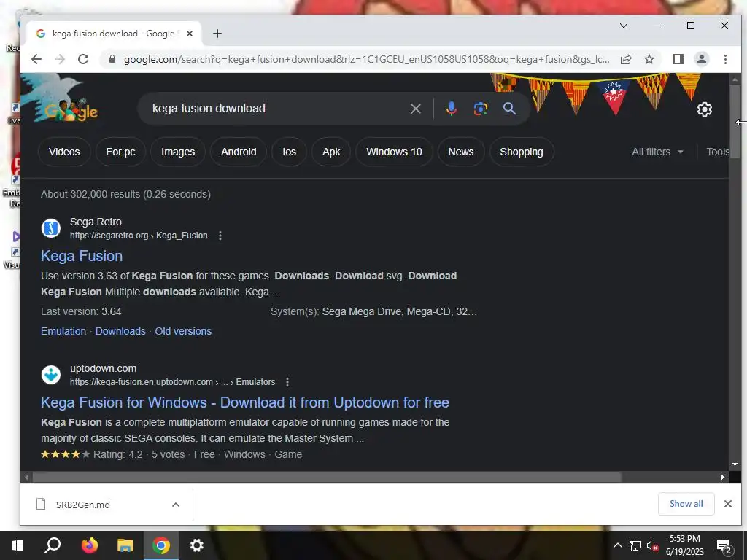Click the muted volume tray icon
The width and height of the screenshot is (747, 560).
[x=652, y=545]
